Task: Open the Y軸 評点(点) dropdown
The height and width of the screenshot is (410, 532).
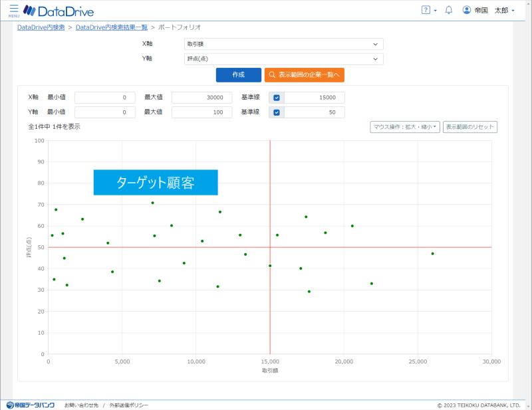Action: (284, 59)
